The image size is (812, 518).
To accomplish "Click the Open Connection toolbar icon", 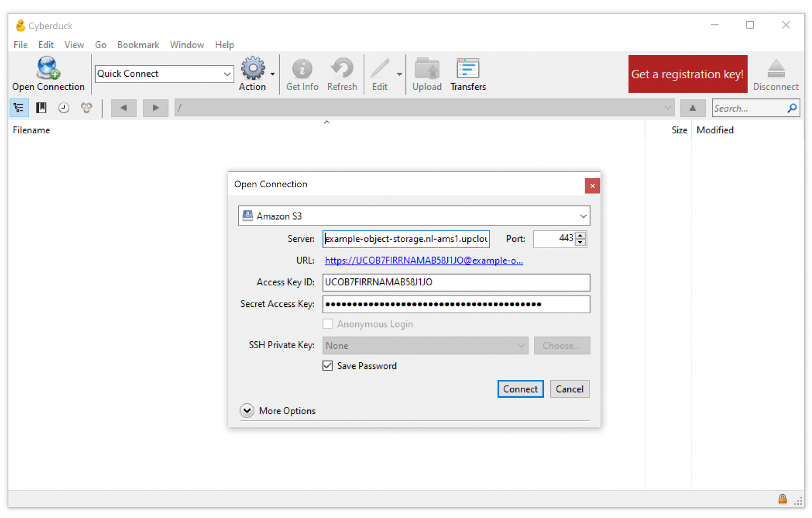I will pos(48,68).
